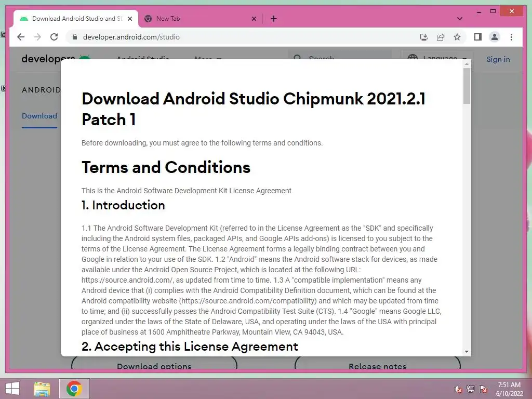532x399 pixels.
Task: Switch to the Download Android Studio tab
Action: [x=76, y=19]
